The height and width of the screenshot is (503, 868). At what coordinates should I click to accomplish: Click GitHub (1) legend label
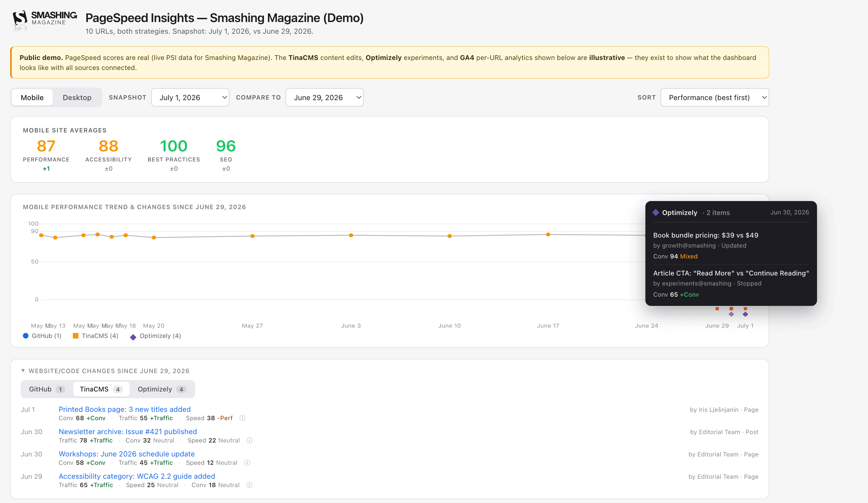tap(47, 336)
